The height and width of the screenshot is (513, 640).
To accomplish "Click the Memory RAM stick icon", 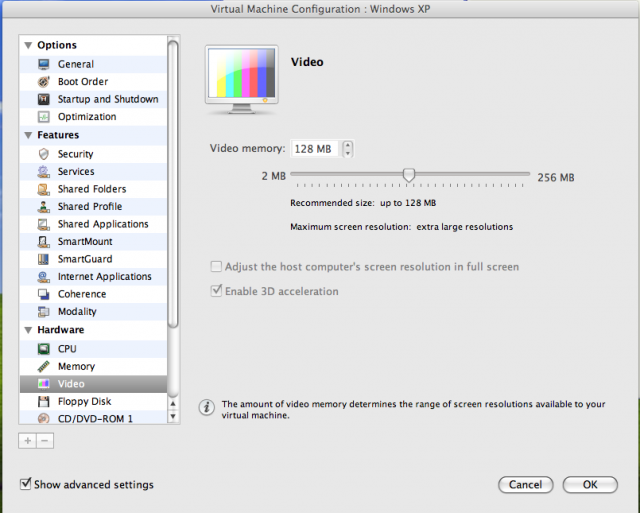I will tap(44, 366).
